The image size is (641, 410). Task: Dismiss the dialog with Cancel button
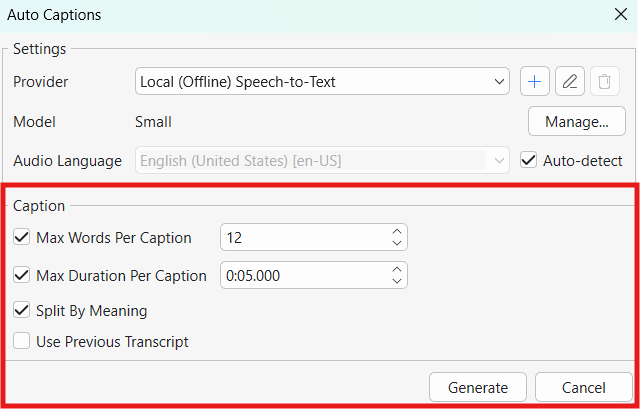tap(584, 387)
